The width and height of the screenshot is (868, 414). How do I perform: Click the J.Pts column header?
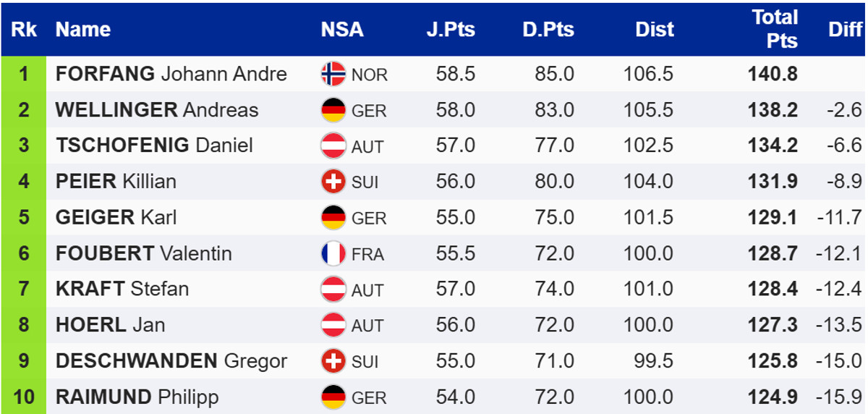(451, 30)
